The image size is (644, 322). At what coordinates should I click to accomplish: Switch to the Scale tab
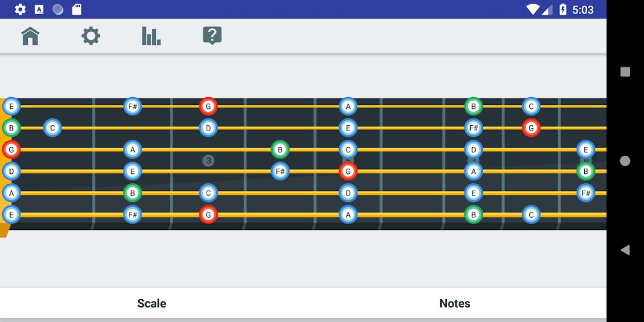pos(152,303)
